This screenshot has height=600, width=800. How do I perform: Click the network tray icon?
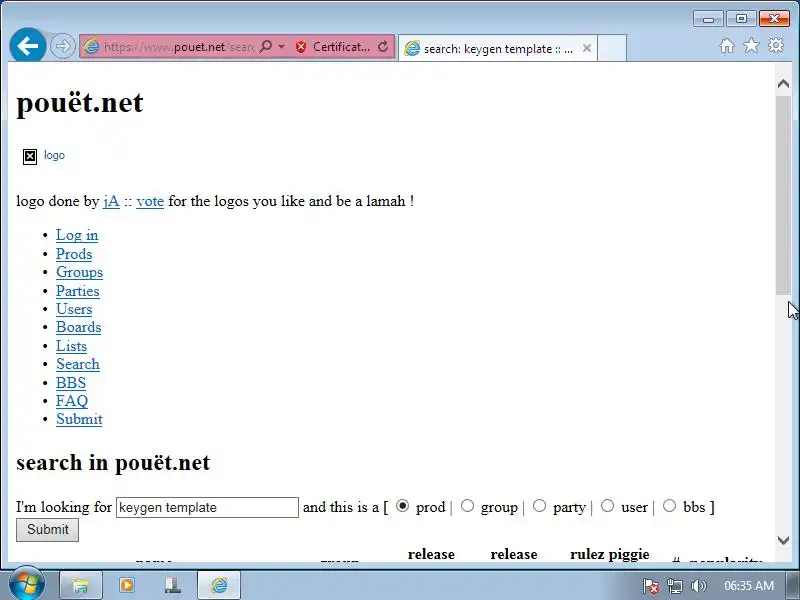point(675,586)
